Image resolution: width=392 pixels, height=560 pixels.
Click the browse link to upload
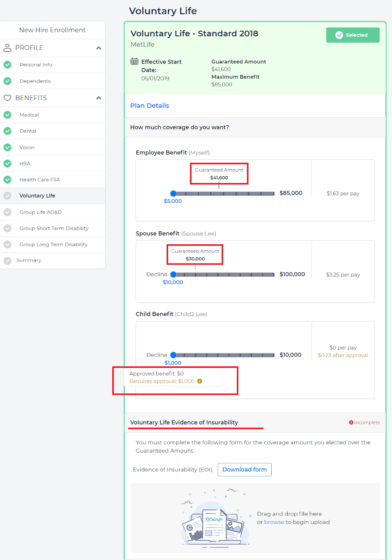[x=274, y=522]
